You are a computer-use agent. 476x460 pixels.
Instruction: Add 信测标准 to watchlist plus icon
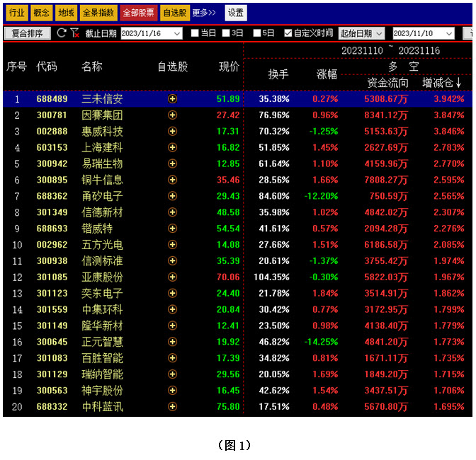(172, 260)
